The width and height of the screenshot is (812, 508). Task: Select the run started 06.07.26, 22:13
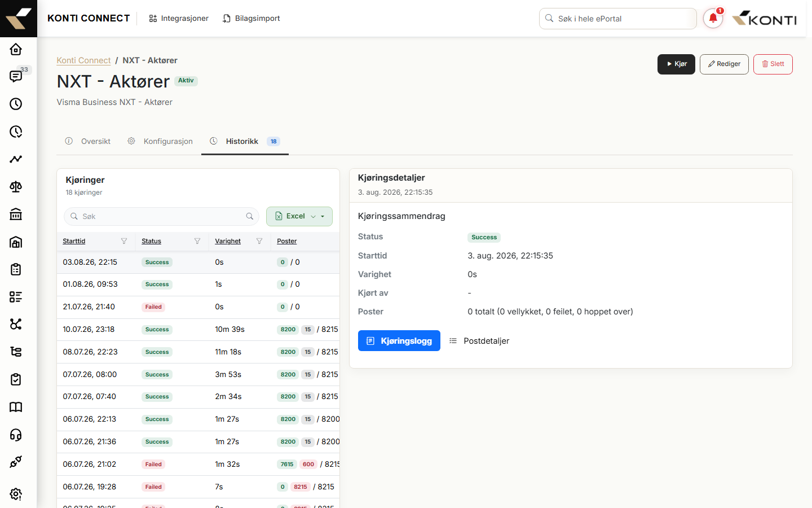(198, 419)
